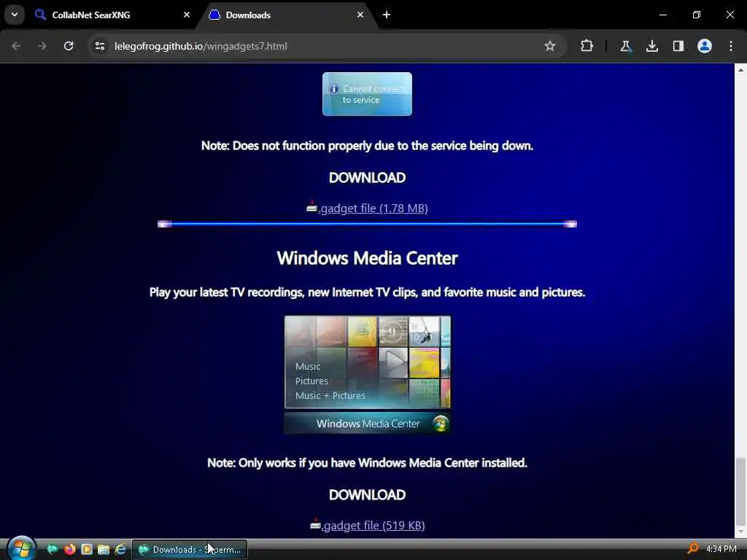Go back to previous page

(16, 46)
